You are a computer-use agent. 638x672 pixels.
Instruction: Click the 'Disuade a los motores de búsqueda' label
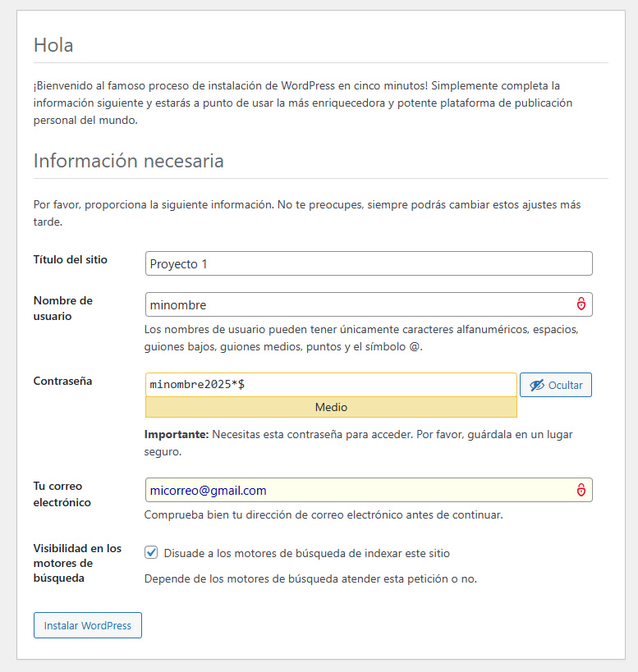pyautogui.click(x=306, y=553)
